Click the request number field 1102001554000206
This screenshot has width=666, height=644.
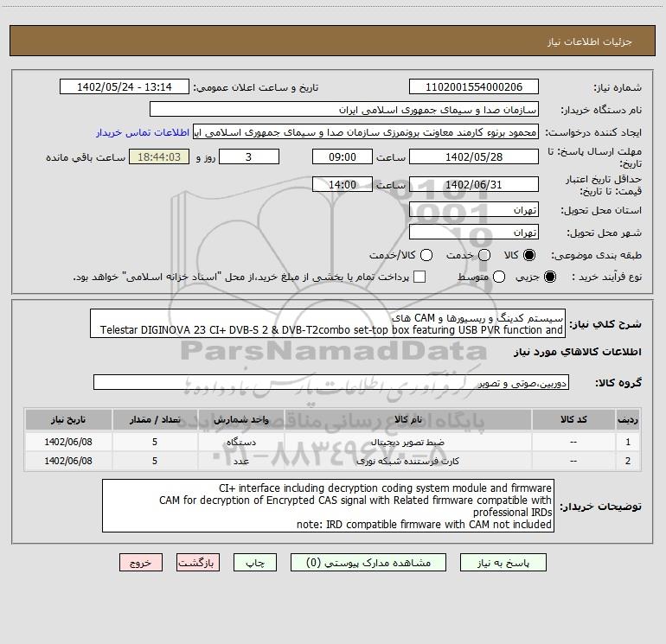click(474, 86)
